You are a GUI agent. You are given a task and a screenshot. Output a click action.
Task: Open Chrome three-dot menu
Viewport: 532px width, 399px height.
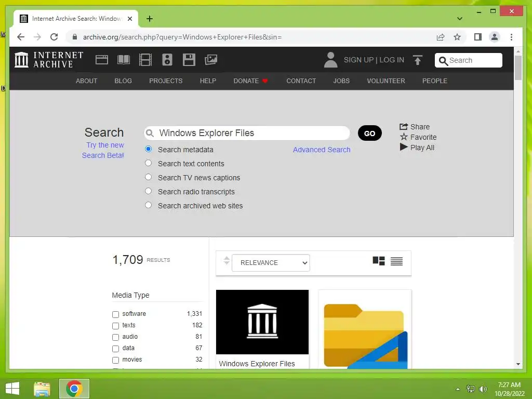(511, 37)
